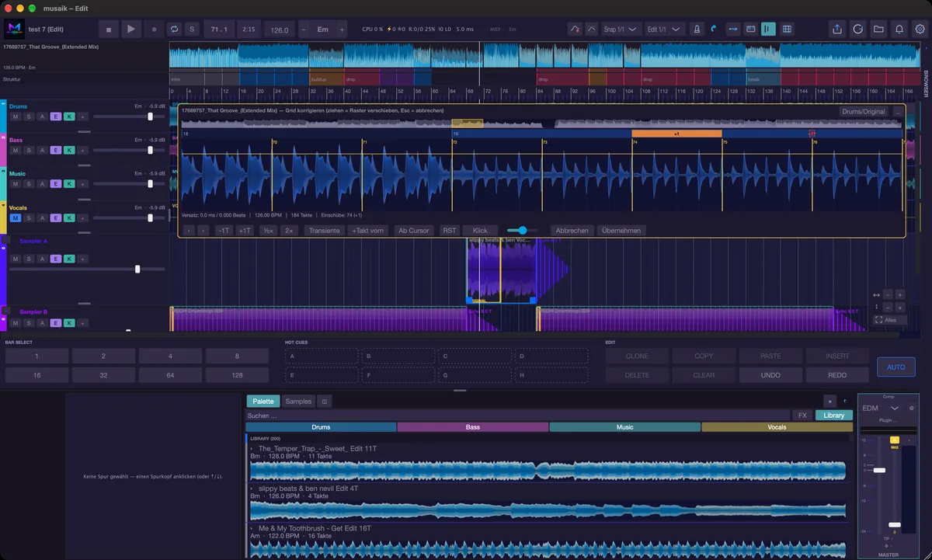Image resolution: width=932 pixels, height=560 pixels.
Task: Click the curve-with-red-dot automation icon
Action: [574, 30]
